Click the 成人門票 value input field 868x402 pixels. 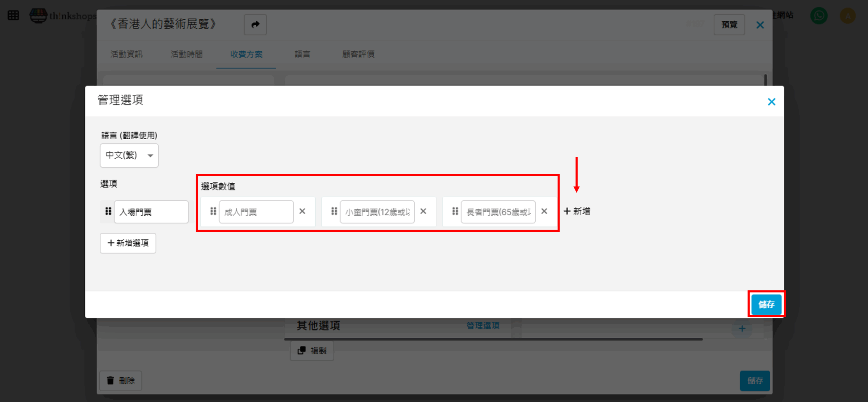point(256,212)
